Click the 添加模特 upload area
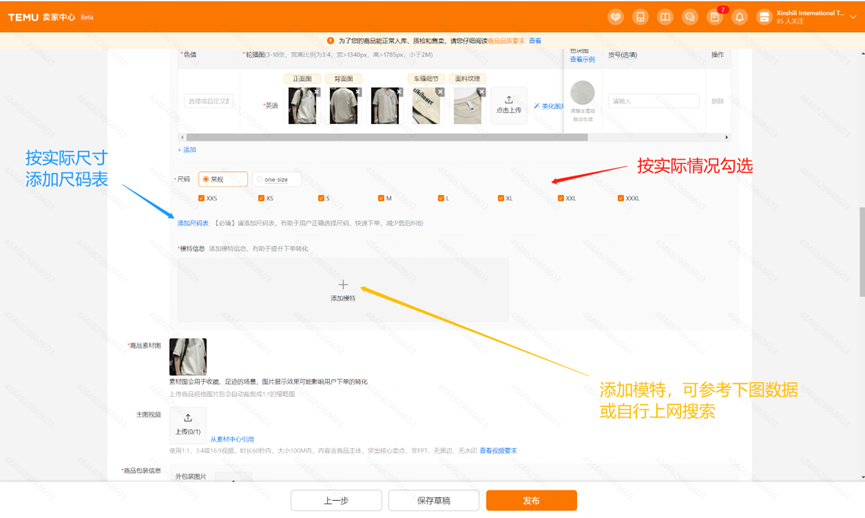The image size is (865, 518). pyautogui.click(x=343, y=290)
